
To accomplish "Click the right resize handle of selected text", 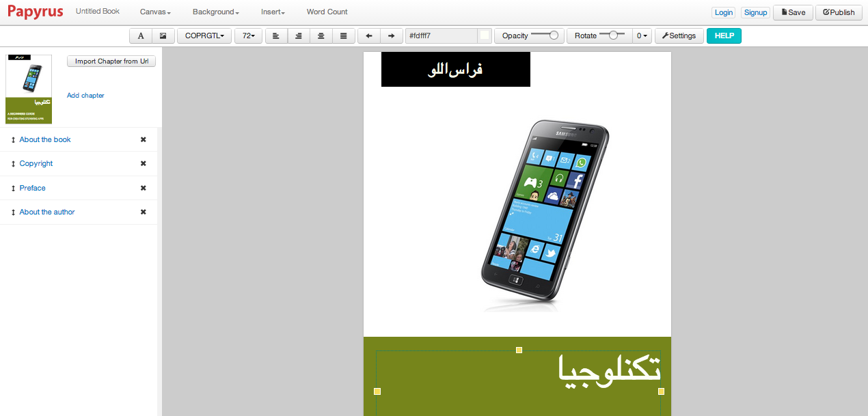I will [661, 391].
